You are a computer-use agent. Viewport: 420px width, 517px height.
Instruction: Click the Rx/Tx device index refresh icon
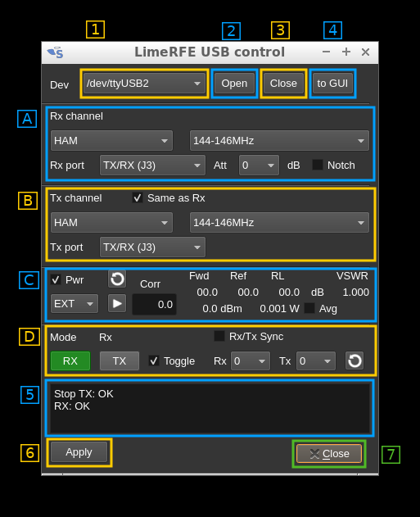[x=355, y=361]
